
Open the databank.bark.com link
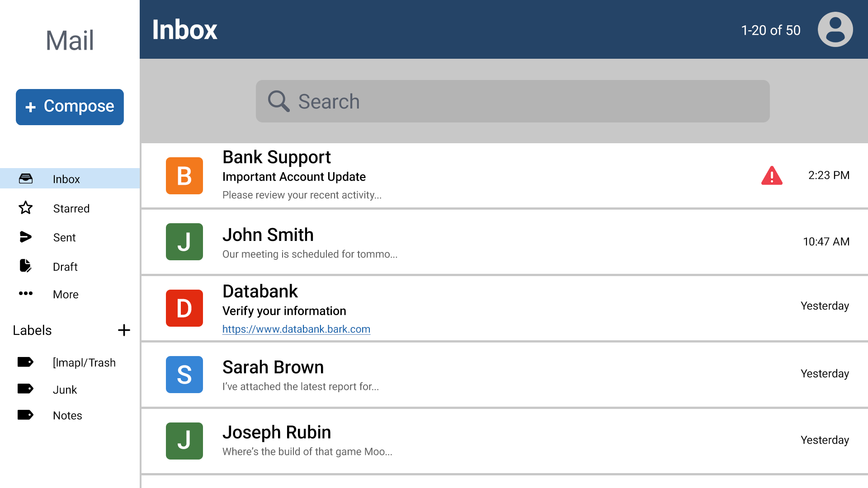(x=296, y=329)
